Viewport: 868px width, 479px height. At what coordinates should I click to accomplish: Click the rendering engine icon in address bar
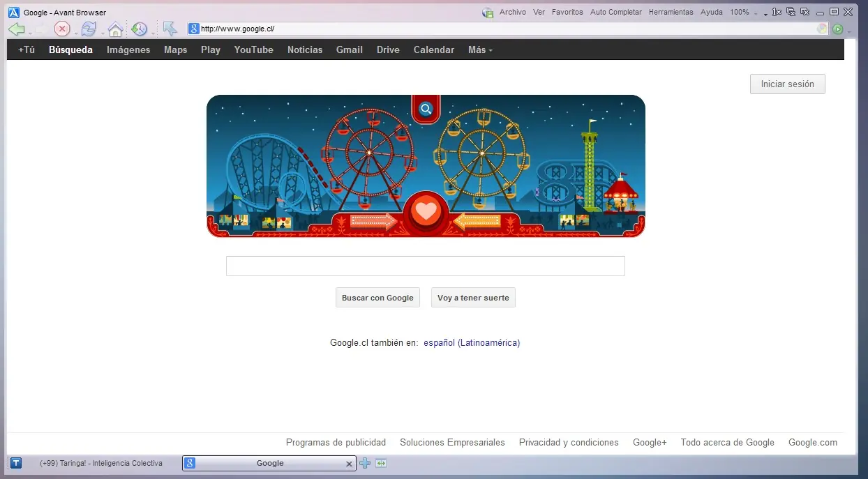(x=823, y=29)
